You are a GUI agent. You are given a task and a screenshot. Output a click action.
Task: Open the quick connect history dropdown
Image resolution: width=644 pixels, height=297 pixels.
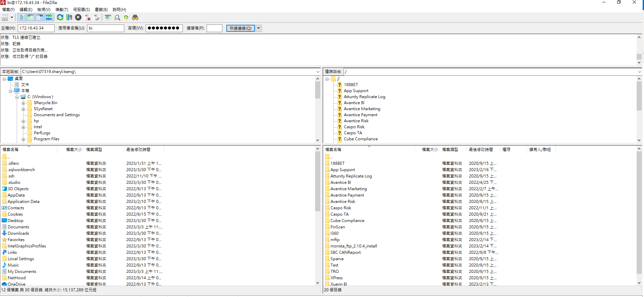coord(259,28)
